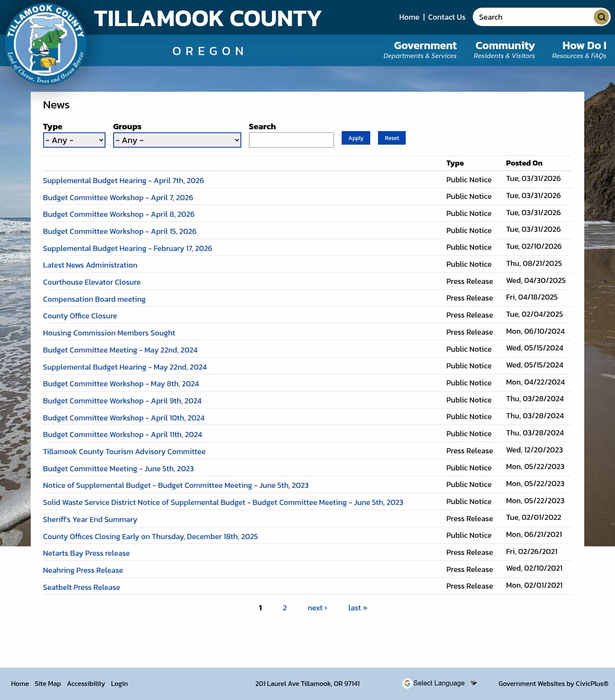This screenshot has height=700, width=615.
Task: Expand the Select Language dropdown arrow
Action: pyautogui.click(x=473, y=683)
